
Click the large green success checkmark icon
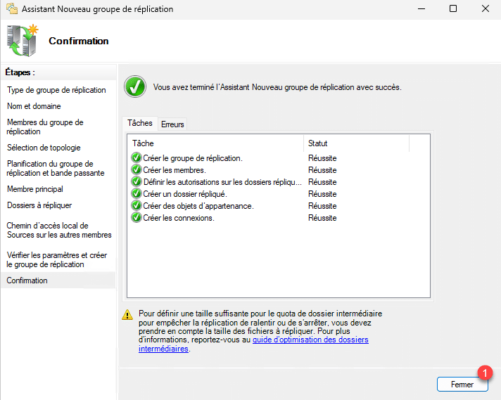tap(135, 87)
